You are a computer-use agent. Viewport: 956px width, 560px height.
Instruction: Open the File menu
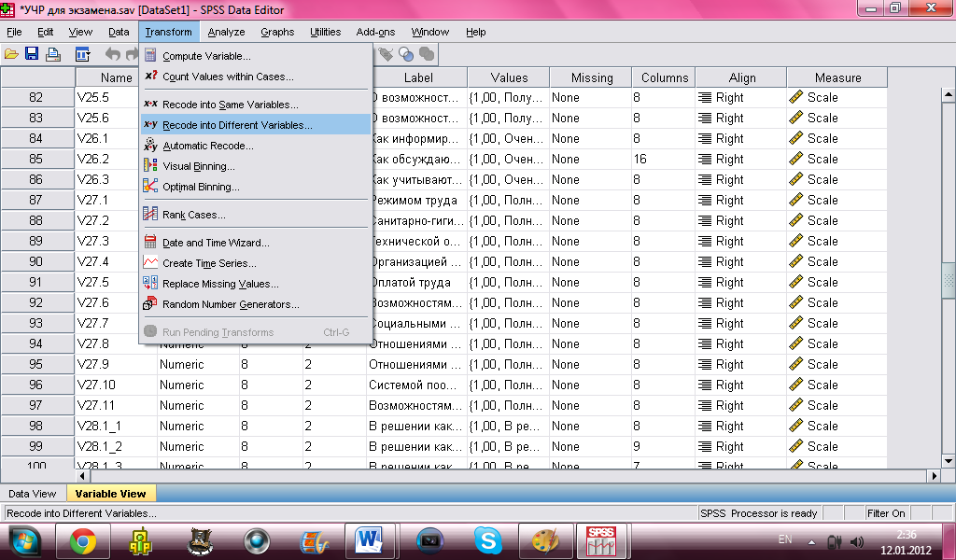(14, 32)
